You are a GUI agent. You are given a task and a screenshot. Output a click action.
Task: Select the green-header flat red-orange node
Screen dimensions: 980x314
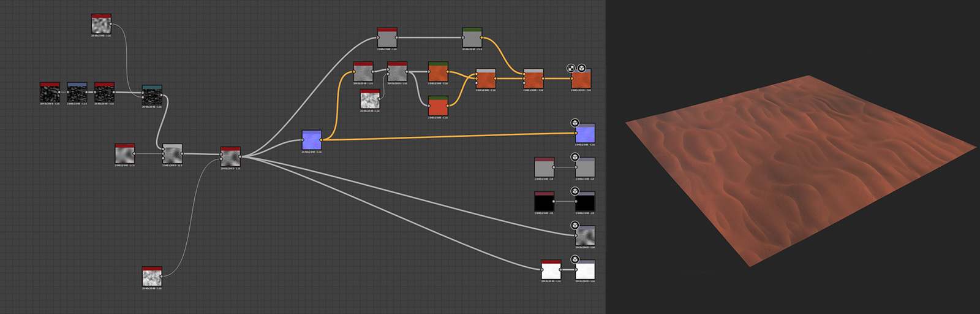[438, 105]
